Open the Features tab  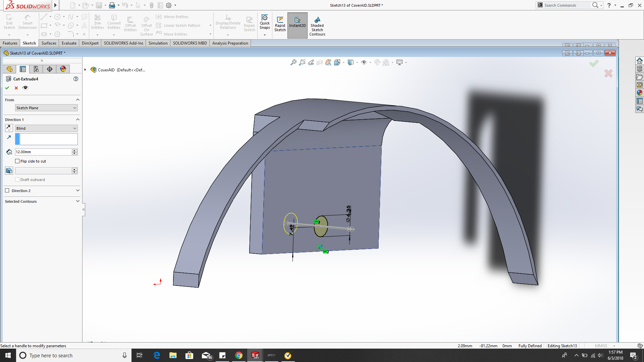click(x=10, y=43)
